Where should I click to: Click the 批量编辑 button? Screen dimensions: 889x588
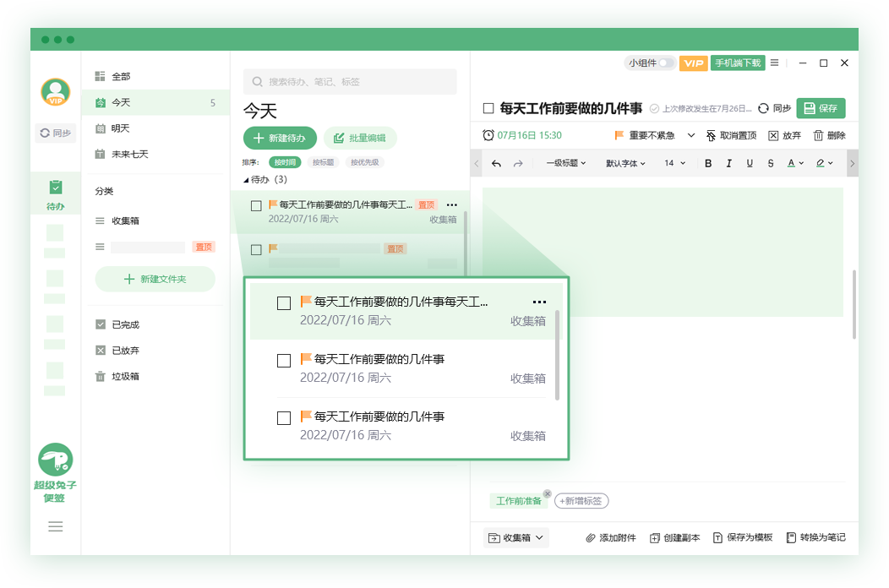pyautogui.click(x=360, y=138)
